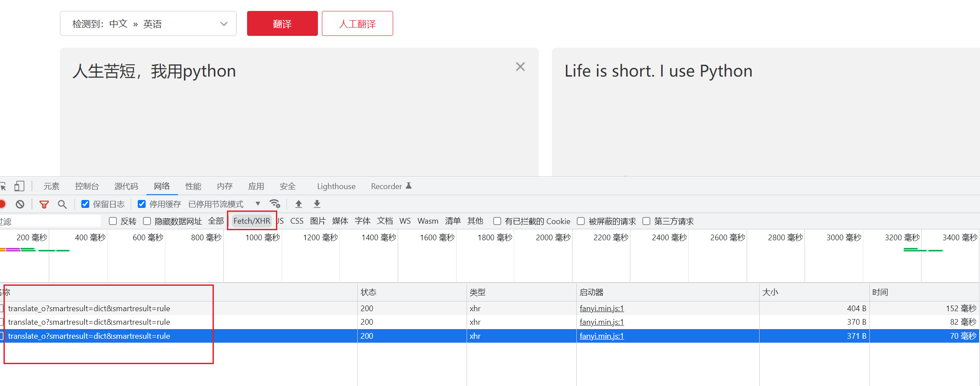Enable 有已拦截的 Cookie checkbox
Screen dimensions: 980x386
(x=497, y=221)
